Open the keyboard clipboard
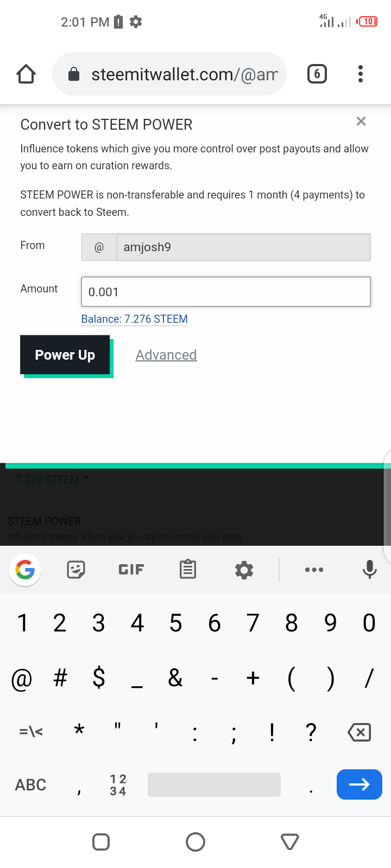 tap(188, 570)
